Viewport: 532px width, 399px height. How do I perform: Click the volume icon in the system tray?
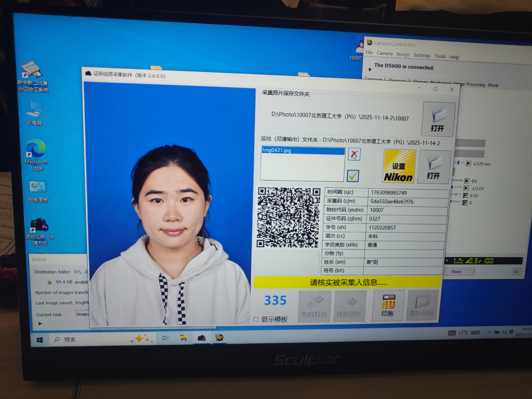coord(504,332)
